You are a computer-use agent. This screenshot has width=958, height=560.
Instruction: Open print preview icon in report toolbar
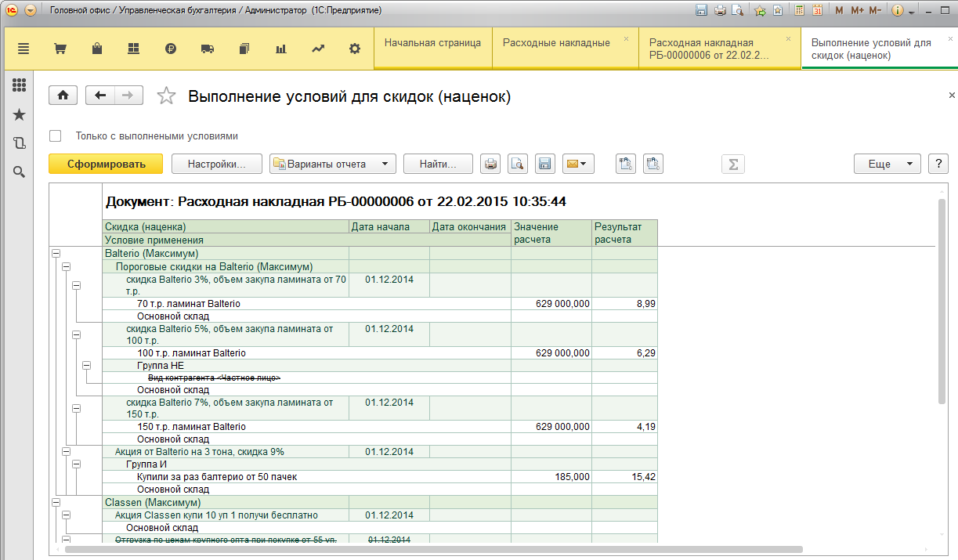[x=517, y=164]
